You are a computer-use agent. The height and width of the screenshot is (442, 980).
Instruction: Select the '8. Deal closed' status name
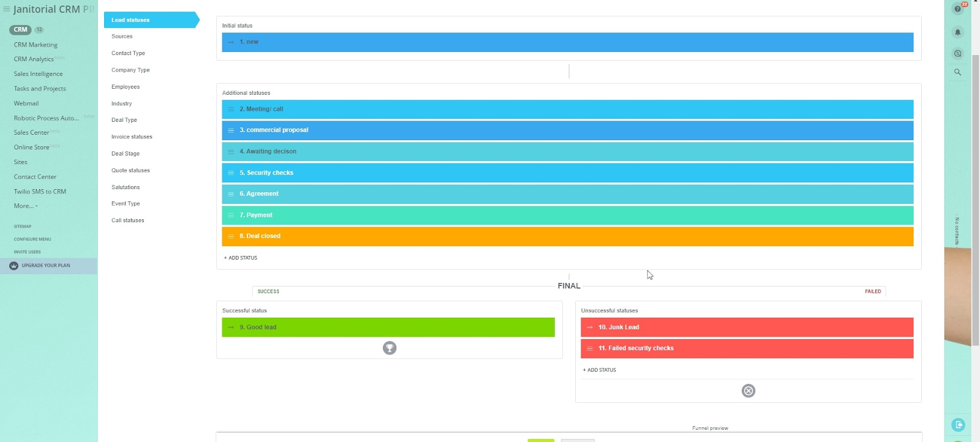pos(260,236)
